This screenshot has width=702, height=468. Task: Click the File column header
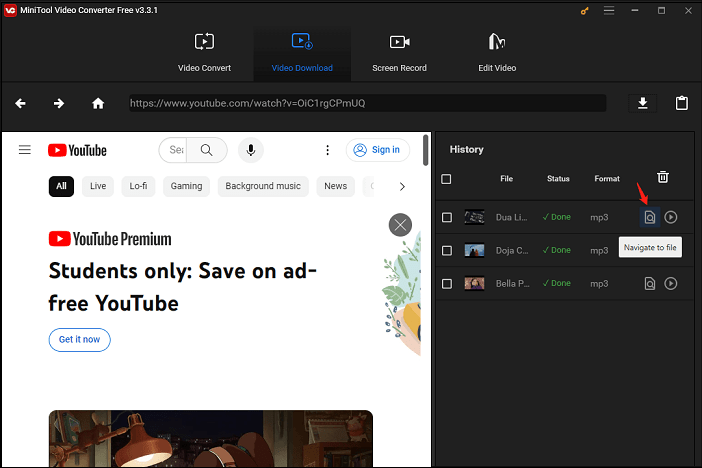pyautogui.click(x=506, y=179)
